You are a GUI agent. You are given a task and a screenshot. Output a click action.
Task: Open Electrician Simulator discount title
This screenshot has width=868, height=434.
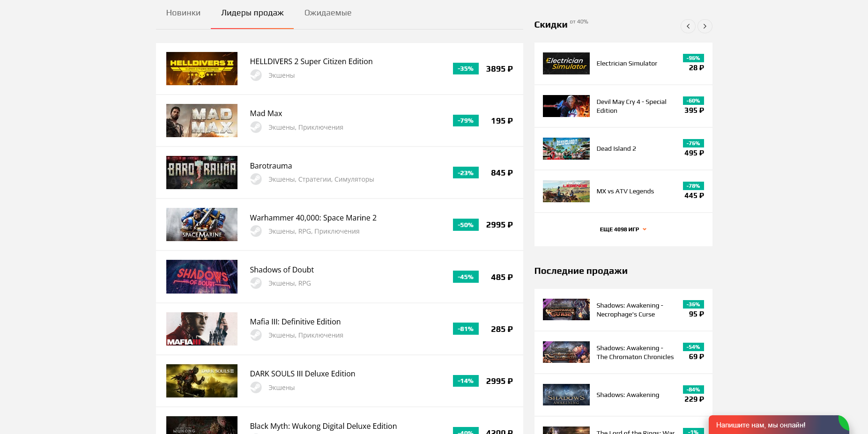(627, 63)
